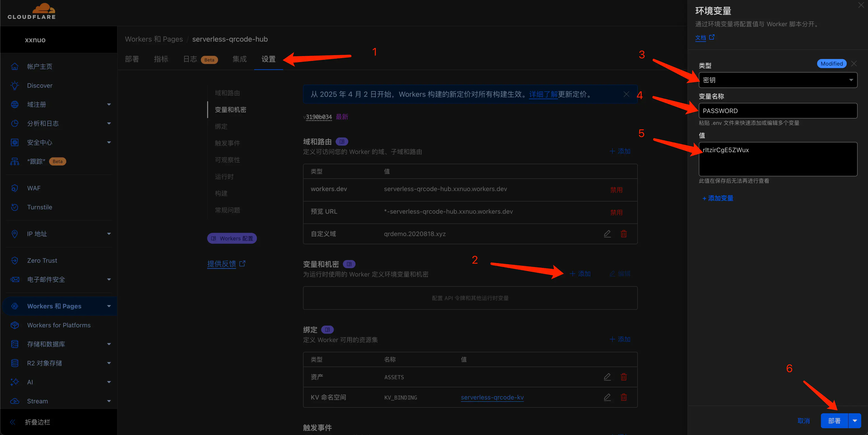Open the serverless-qrcode-kv link

pyautogui.click(x=492, y=397)
